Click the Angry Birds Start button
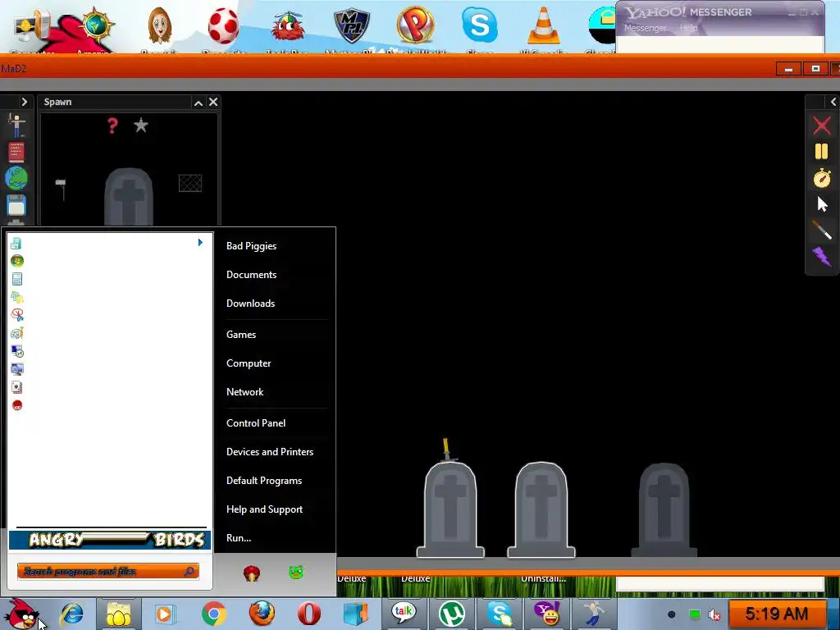The height and width of the screenshot is (630, 840). (x=21, y=614)
